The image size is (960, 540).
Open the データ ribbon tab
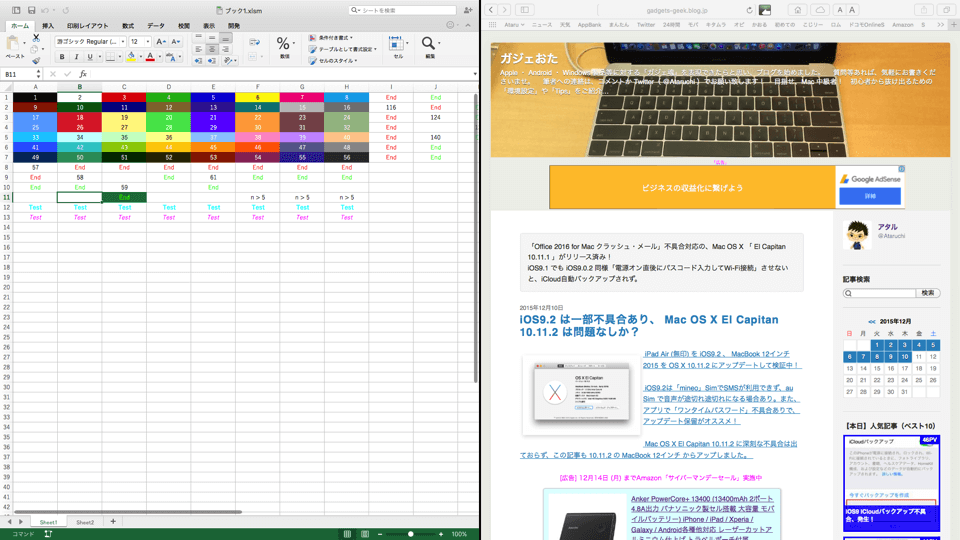156,26
